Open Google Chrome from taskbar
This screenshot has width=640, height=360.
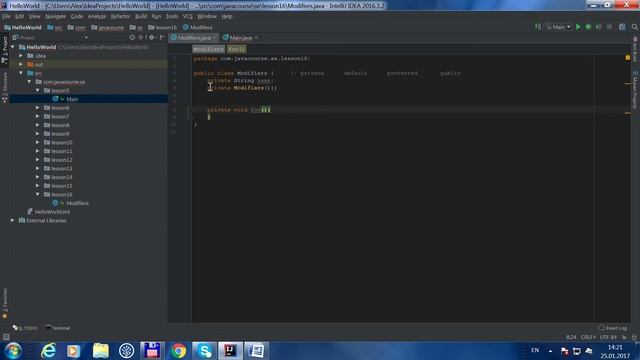178,351
